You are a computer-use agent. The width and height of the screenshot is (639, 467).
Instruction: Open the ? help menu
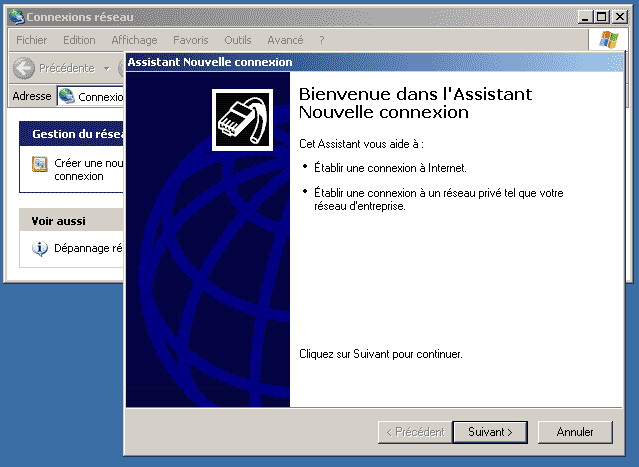pos(322,40)
